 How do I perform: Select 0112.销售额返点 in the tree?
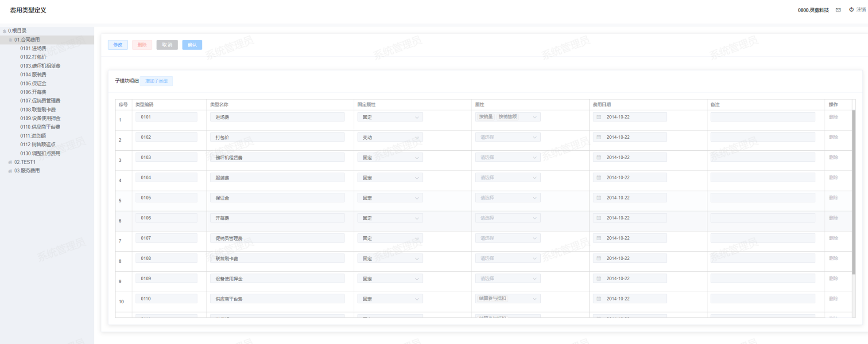click(x=38, y=145)
